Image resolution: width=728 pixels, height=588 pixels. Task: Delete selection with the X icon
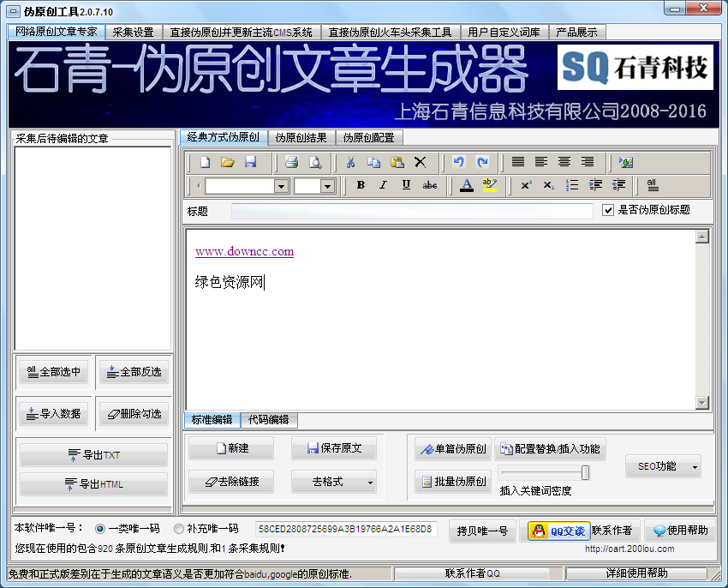(421, 162)
